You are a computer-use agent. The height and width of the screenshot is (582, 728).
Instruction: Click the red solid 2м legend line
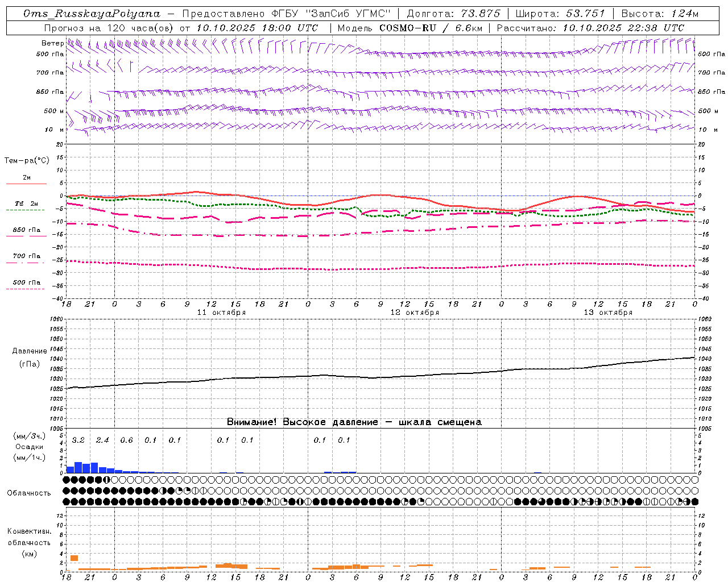[x=26, y=184]
